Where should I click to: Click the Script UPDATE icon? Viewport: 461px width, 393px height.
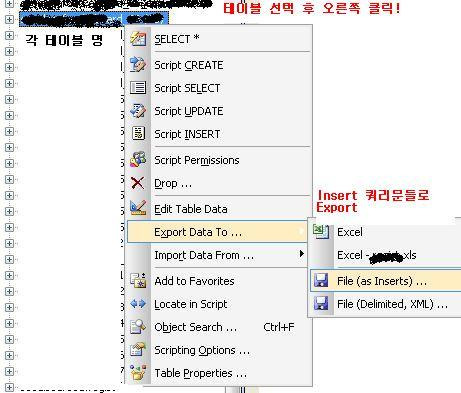pyautogui.click(x=138, y=111)
